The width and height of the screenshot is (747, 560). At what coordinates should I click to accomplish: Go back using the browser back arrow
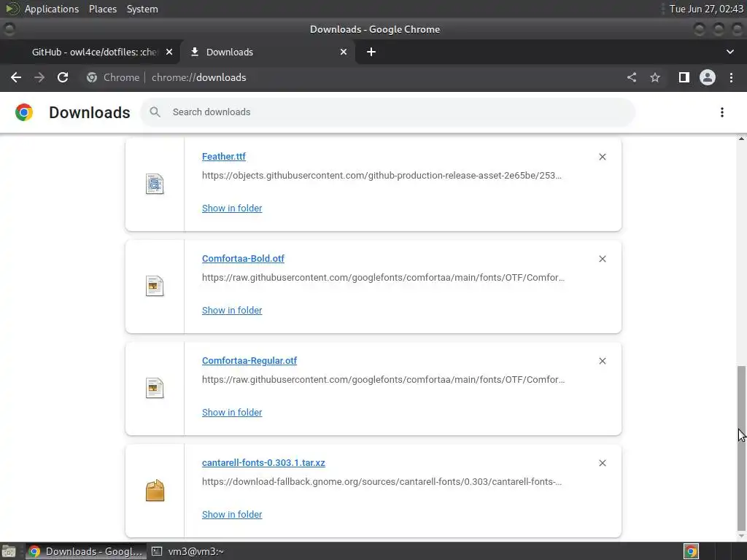[16, 77]
